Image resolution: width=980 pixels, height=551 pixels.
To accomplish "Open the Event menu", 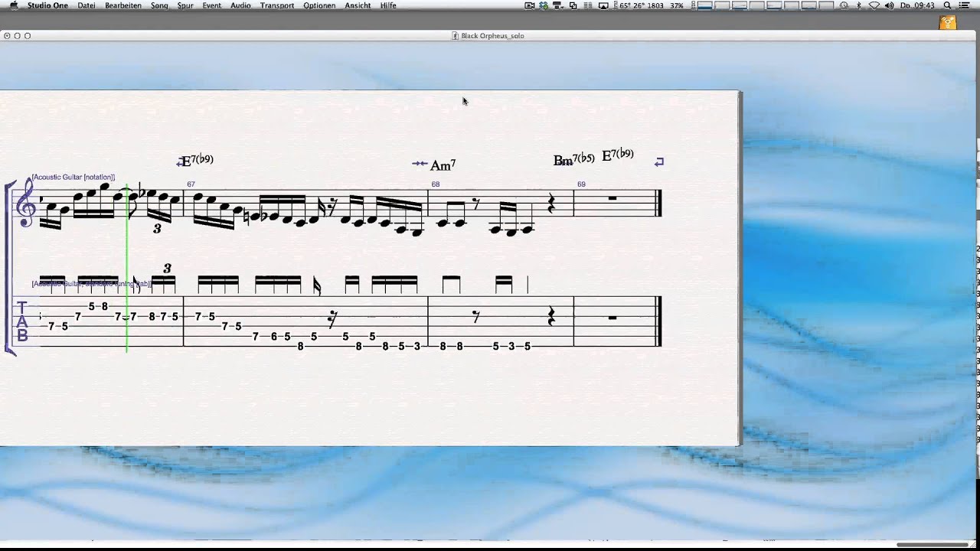I will tap(212, 5).
